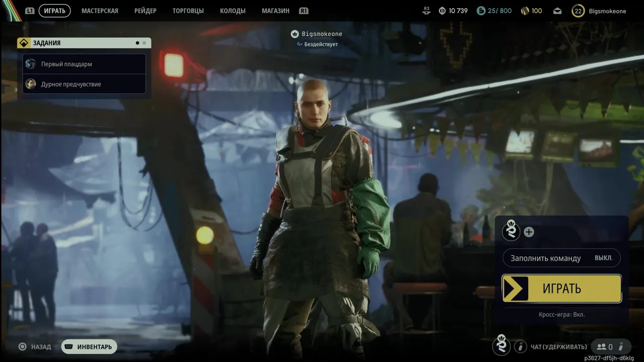Switch to the МАСТЕРСКАЯ tab
The height and width of the screenshot is (362, 644).
[100, 11]
